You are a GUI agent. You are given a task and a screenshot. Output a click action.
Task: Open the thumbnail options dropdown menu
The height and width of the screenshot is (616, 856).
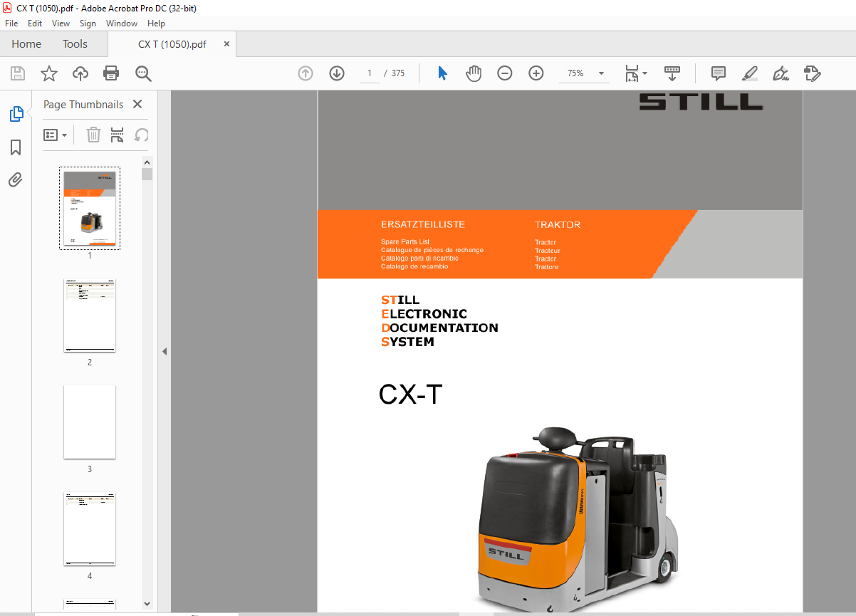[x=56, y=135]
